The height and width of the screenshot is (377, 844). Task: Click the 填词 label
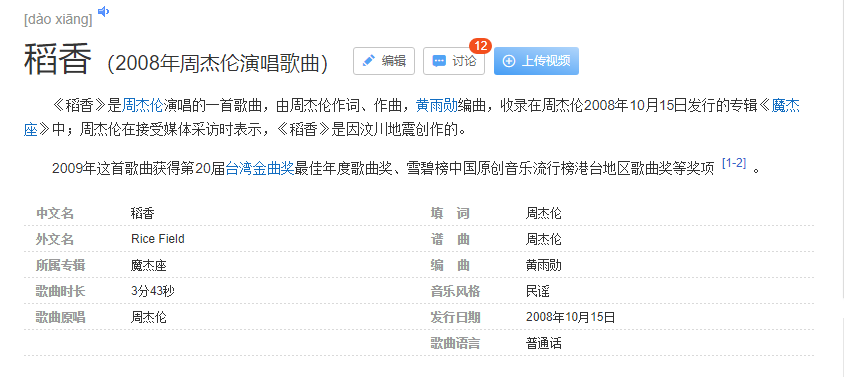tap(450, 213)
